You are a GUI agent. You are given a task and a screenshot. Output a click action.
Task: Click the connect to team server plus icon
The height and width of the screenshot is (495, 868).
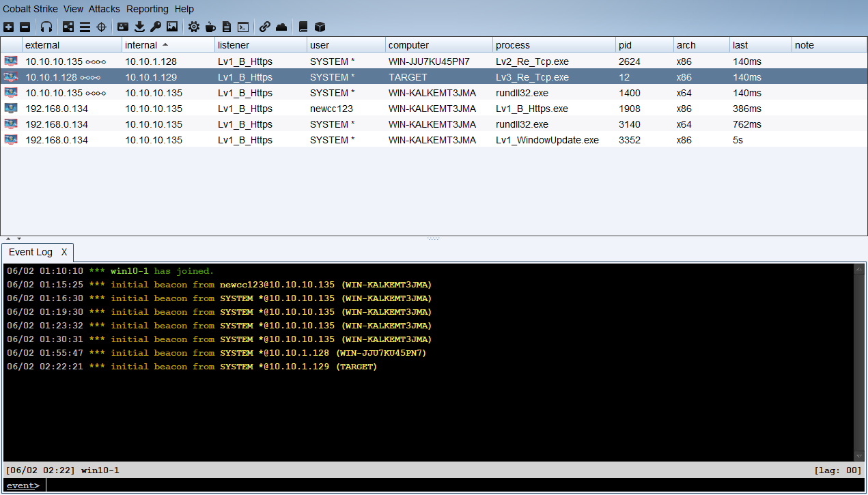(8, 27)
